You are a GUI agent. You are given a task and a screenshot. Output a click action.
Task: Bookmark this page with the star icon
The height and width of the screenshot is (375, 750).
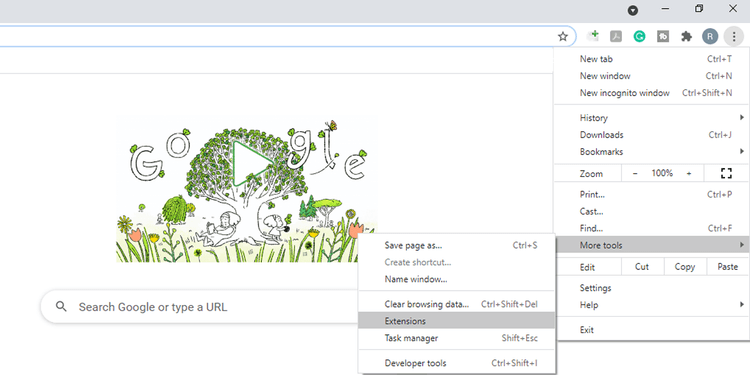[563, 36]
